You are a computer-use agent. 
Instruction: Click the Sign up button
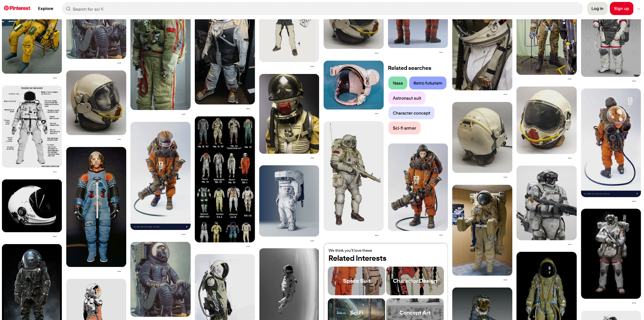click(x=621, y=9)
